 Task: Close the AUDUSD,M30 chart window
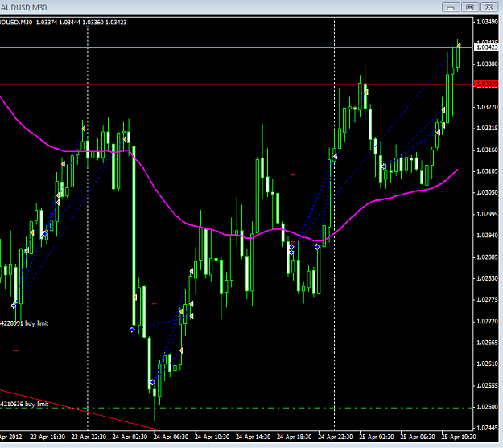489,7
